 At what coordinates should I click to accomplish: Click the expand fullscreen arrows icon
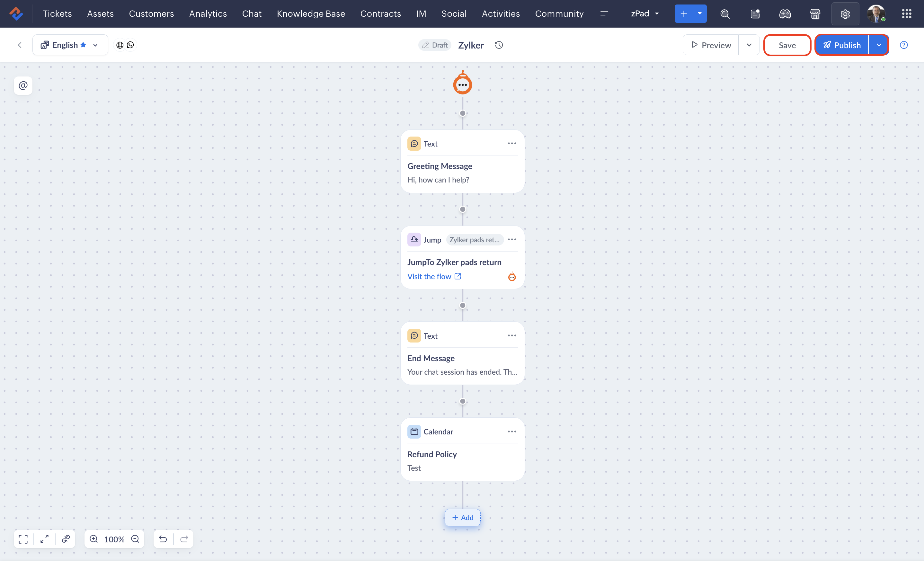44,539
